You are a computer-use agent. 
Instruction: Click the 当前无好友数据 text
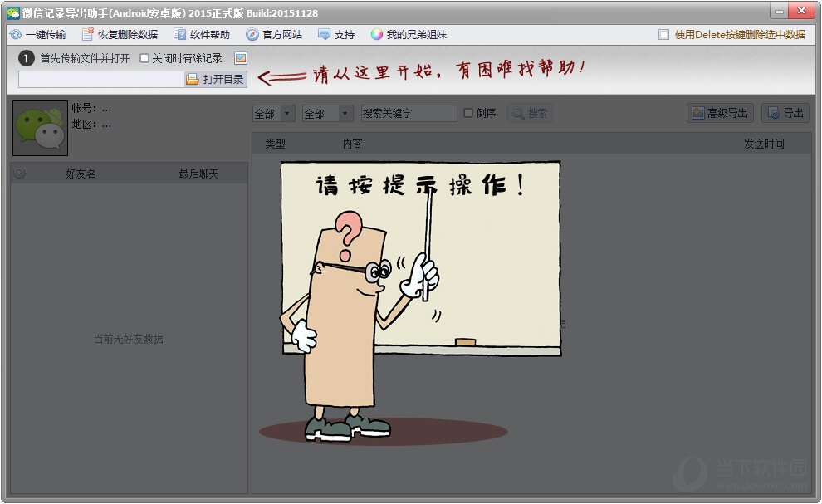129,339
